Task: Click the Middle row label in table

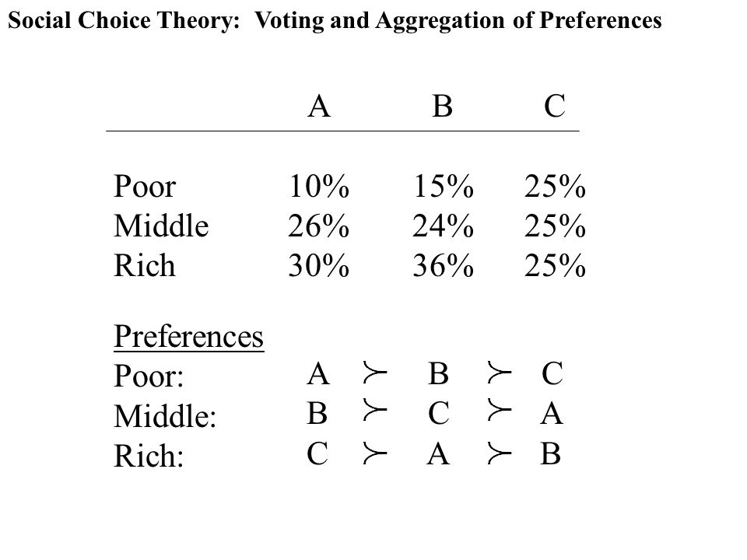Action: 161,226
